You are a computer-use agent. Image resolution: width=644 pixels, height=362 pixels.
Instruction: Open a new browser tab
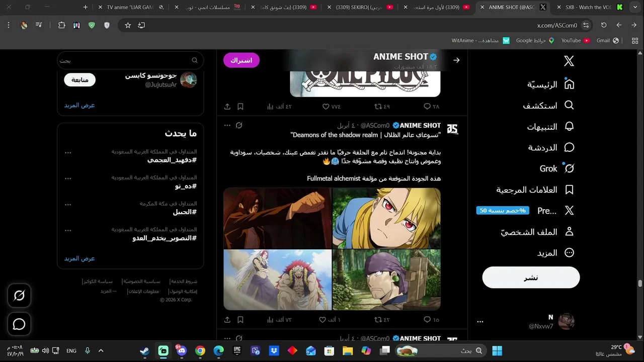86,7
